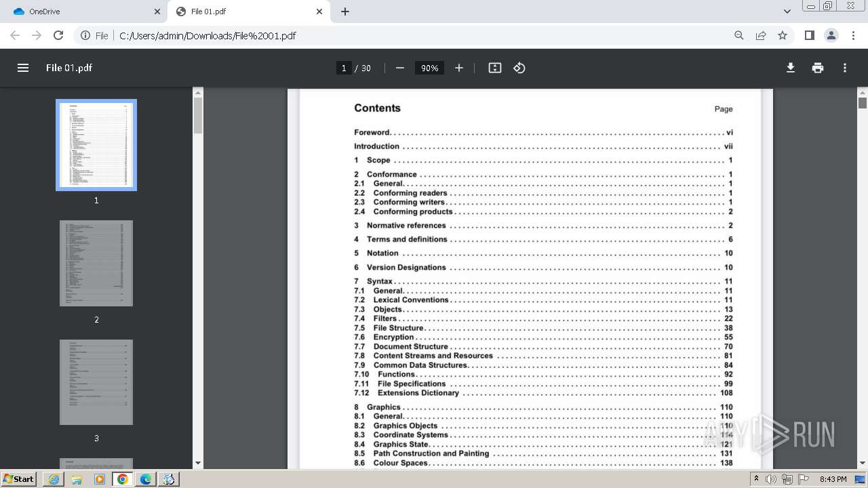Click the page number input field
The width and height of the screenshot is (868, 488).
coord(344,68)
